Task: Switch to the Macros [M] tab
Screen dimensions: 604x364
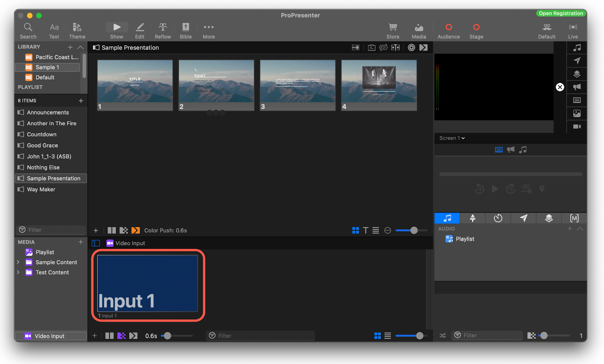Action: click(574, 218)
